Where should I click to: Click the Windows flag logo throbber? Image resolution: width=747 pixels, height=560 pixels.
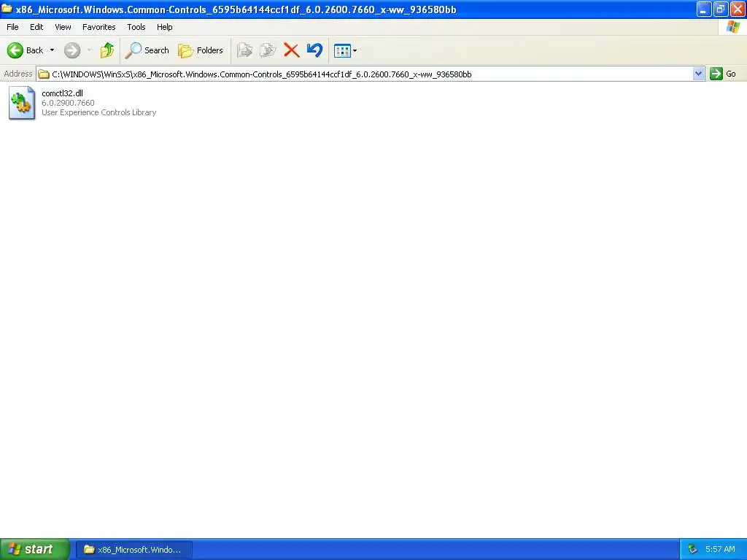coord(732,27)
